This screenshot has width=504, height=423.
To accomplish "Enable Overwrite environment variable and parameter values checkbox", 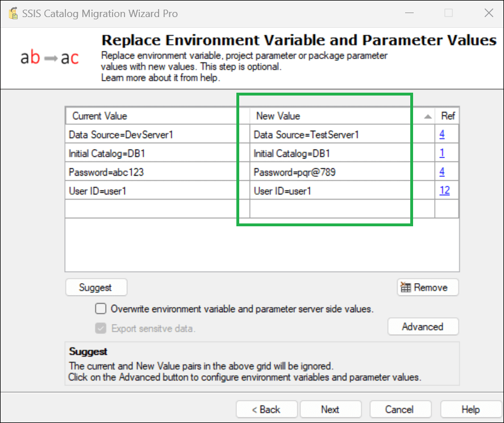I will [x=101, y=309].
